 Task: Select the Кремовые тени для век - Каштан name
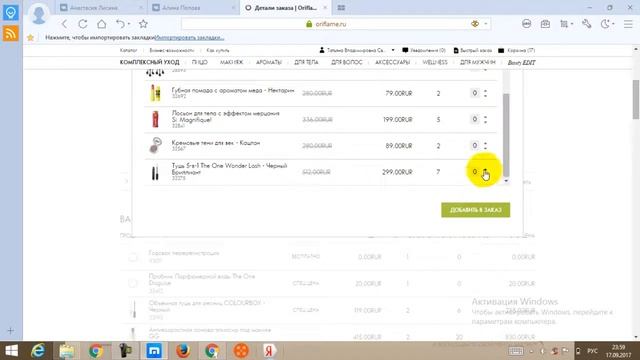click(x=216, y=143)
